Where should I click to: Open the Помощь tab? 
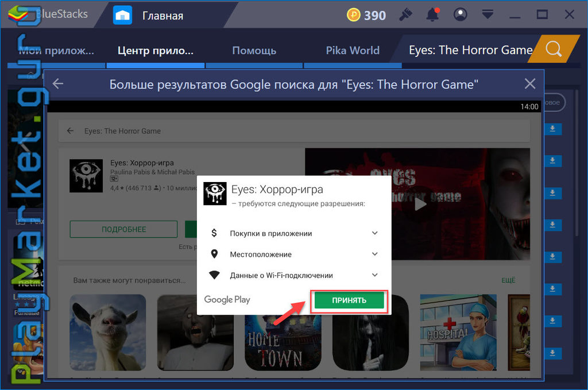point(254,50)
